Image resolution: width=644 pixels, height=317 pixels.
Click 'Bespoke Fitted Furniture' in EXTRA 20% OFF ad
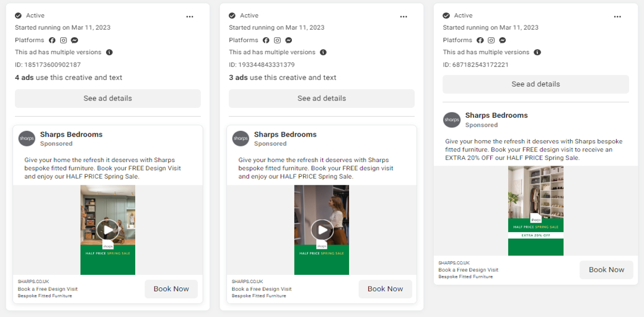coord(465,277)
